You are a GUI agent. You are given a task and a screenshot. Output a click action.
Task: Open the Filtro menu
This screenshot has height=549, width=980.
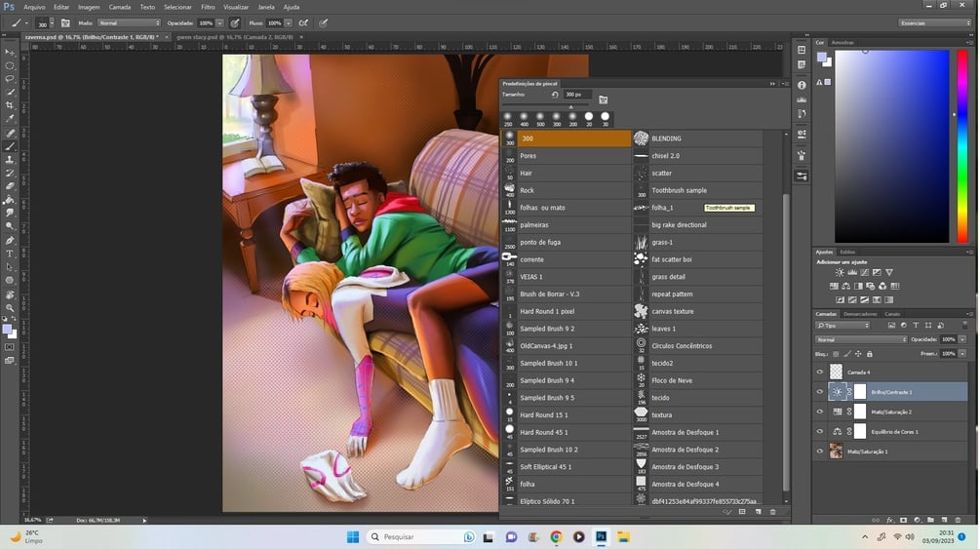click(208, 7)
